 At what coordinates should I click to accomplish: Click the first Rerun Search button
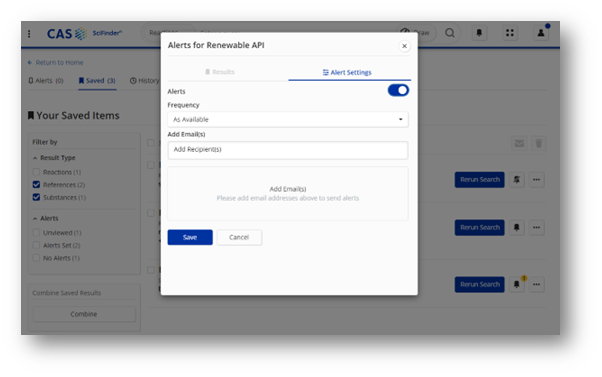480,180
